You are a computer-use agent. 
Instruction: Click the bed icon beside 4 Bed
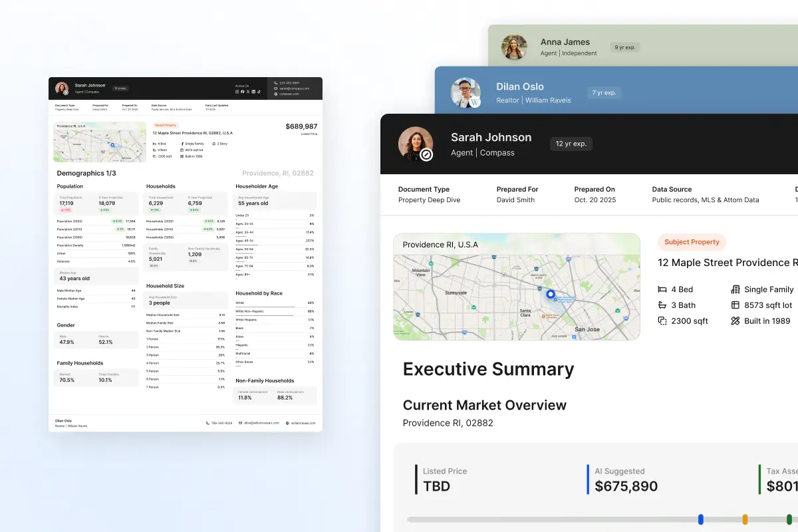pos(661,289)
